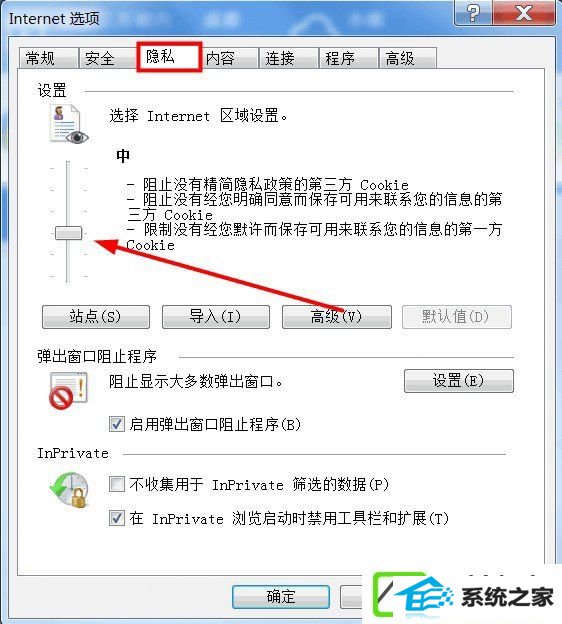Click the privacy document eye icon
562x624 pixels.
pos(69,124)
